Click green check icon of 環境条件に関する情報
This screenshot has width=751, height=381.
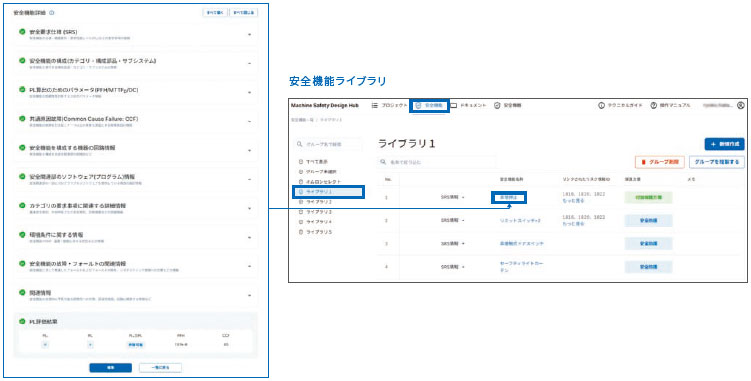click(x=22, y=234)
